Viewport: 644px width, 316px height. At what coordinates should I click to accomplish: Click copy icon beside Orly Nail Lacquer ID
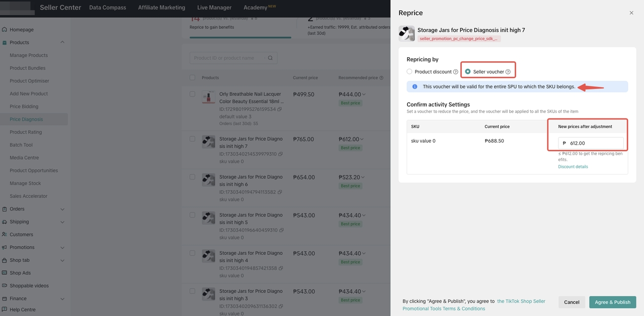280,109
